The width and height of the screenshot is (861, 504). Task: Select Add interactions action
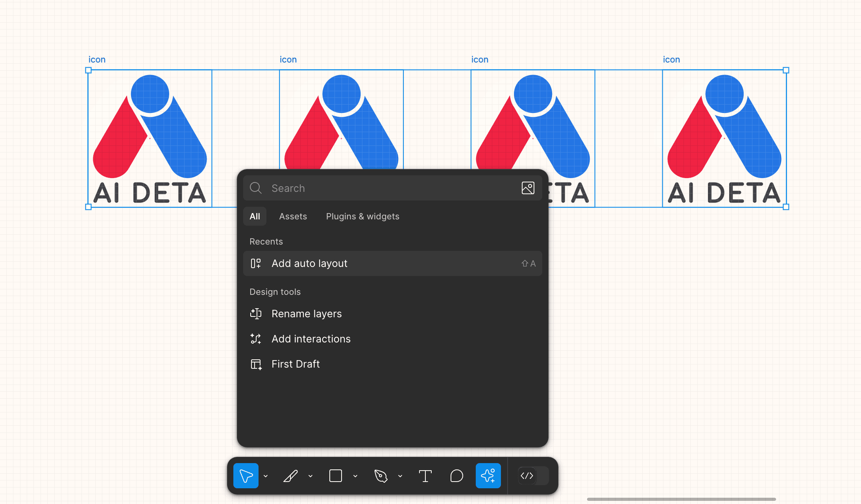pos(393,339)
